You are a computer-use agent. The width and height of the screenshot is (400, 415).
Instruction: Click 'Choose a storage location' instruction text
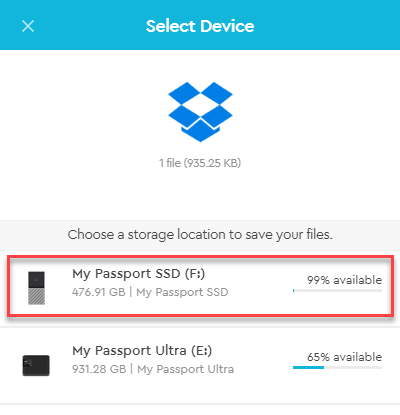tap(200, 235)
